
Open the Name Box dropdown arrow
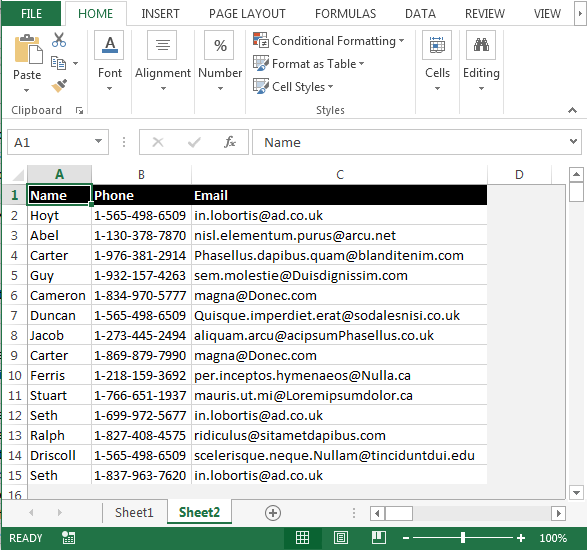pyautogui.click(x=98, y=142)
